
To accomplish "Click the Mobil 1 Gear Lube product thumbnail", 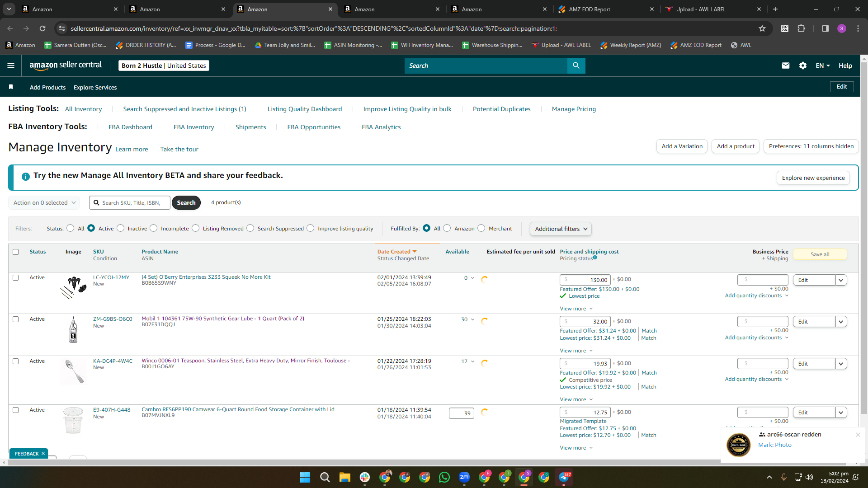I will [x=73, y=329].
